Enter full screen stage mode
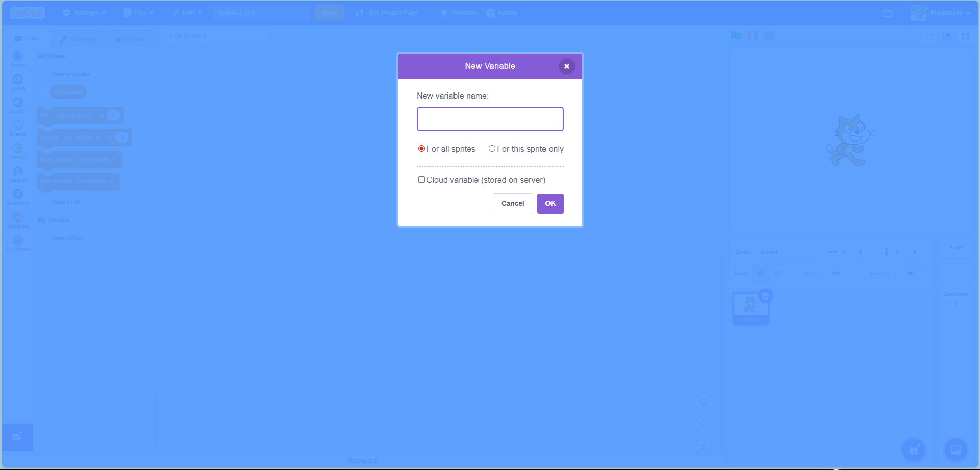 click(x=966, y=36)
